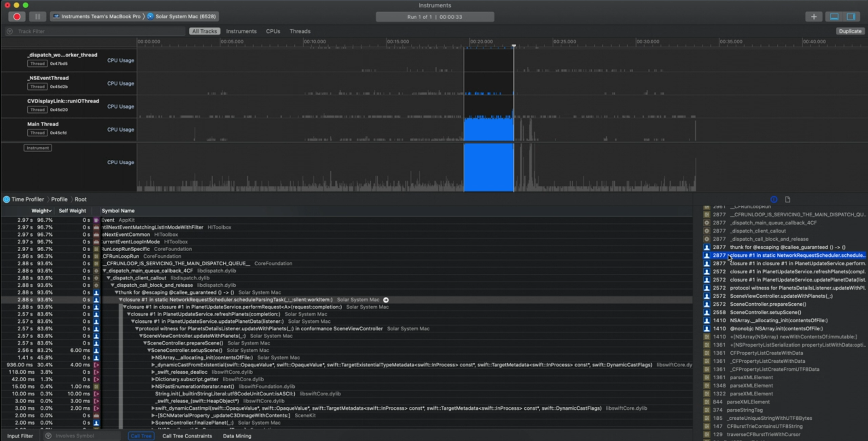Switch to the Instruments tab

click(241, 31)
